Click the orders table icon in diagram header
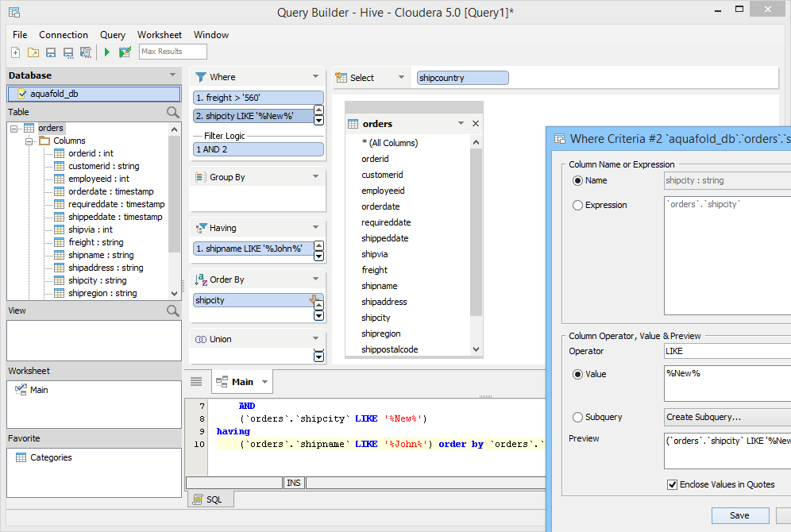 pos(353,124)
